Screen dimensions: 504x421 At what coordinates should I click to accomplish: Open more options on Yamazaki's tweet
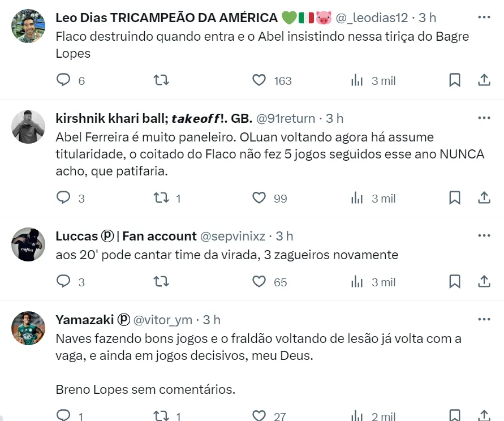coord(484,320)
